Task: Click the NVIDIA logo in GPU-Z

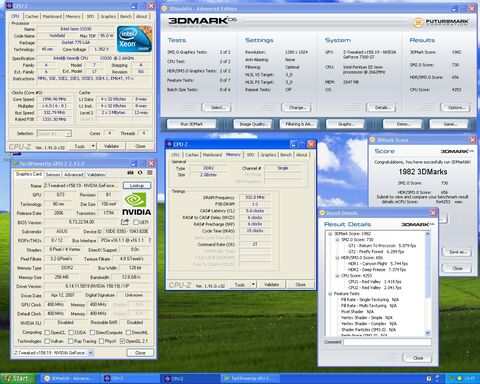Action: tap(137, 204)
